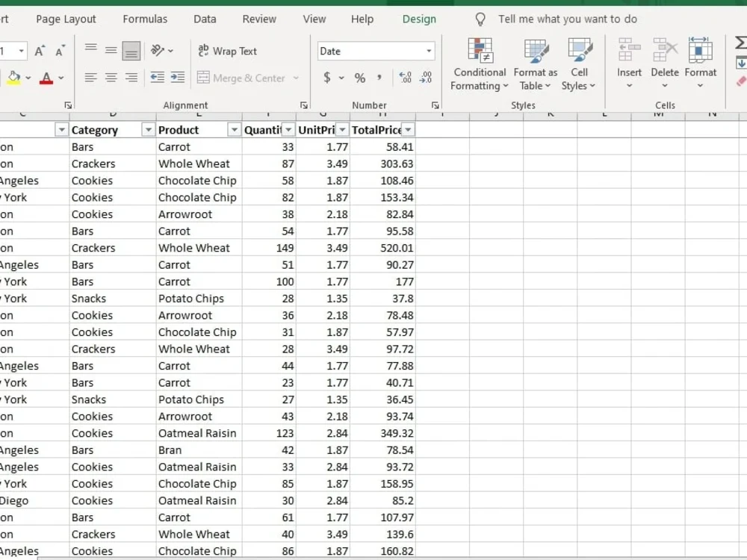Expand font size dropdown arrow
This screenshot has height=560, width=747.
(x=22, y=51)
